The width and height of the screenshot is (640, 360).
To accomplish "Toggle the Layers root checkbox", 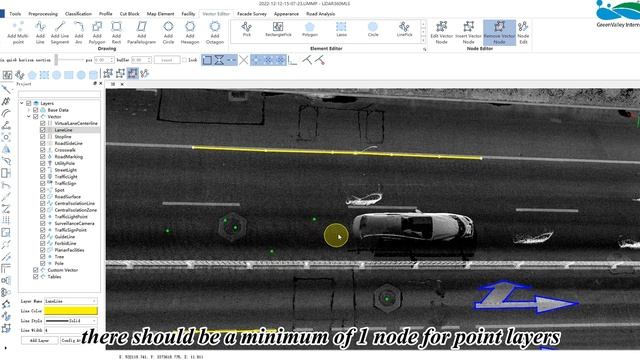I will [29, 103].
